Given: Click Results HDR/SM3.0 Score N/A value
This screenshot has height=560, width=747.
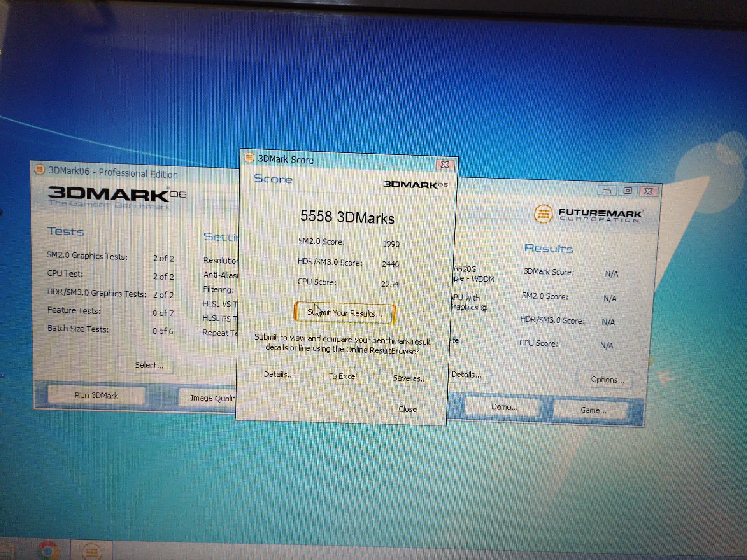Looking at the screenshot, I should (608, 322).
